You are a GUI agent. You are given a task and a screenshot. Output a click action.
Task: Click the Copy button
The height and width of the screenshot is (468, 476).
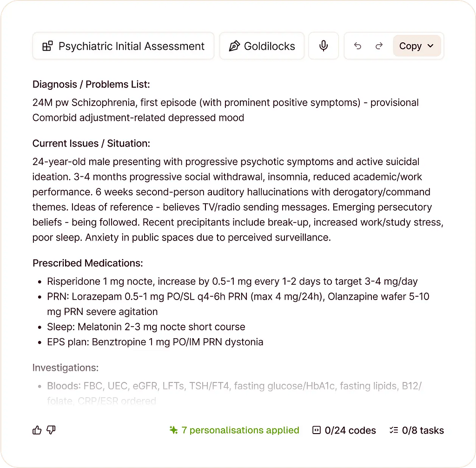(411, 46)
